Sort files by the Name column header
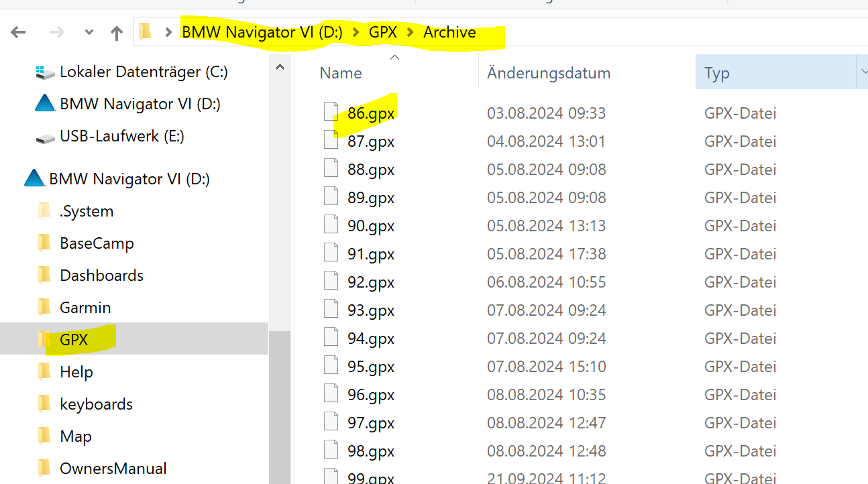Viewport: 868px width, 484px height. (x=341, y=73)
